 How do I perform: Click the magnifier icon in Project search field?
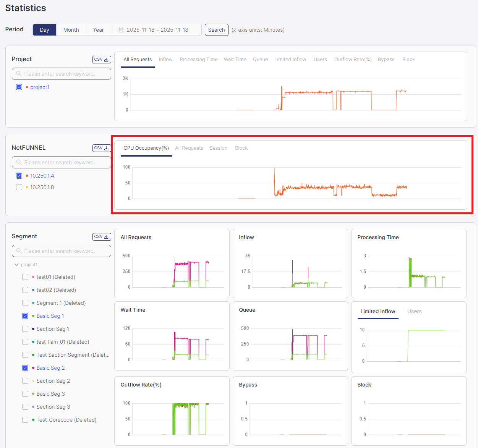click(18, 73)
